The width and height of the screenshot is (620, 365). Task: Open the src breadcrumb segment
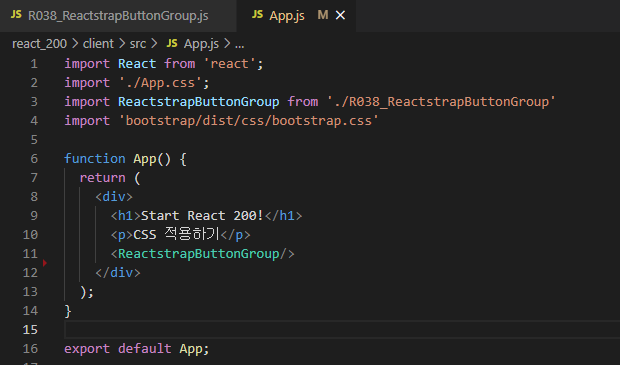(x=138, y=43)
